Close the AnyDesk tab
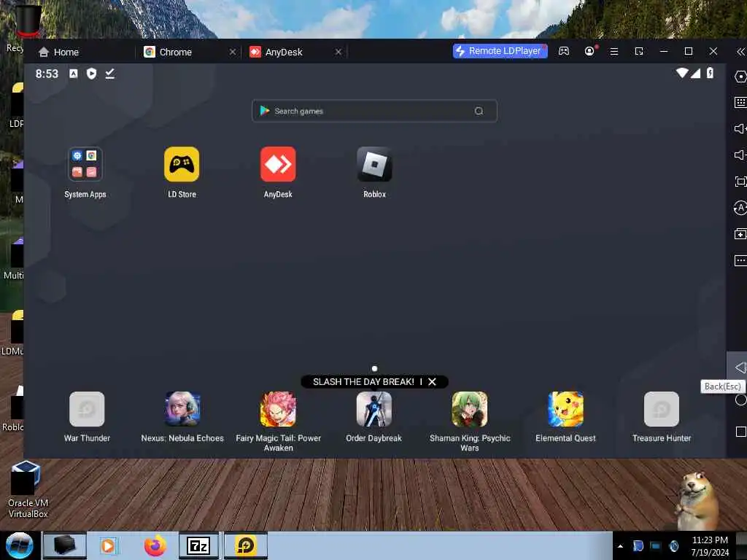Image resolution: width=747 pixels, height=560 pixels. click(338, 52)
